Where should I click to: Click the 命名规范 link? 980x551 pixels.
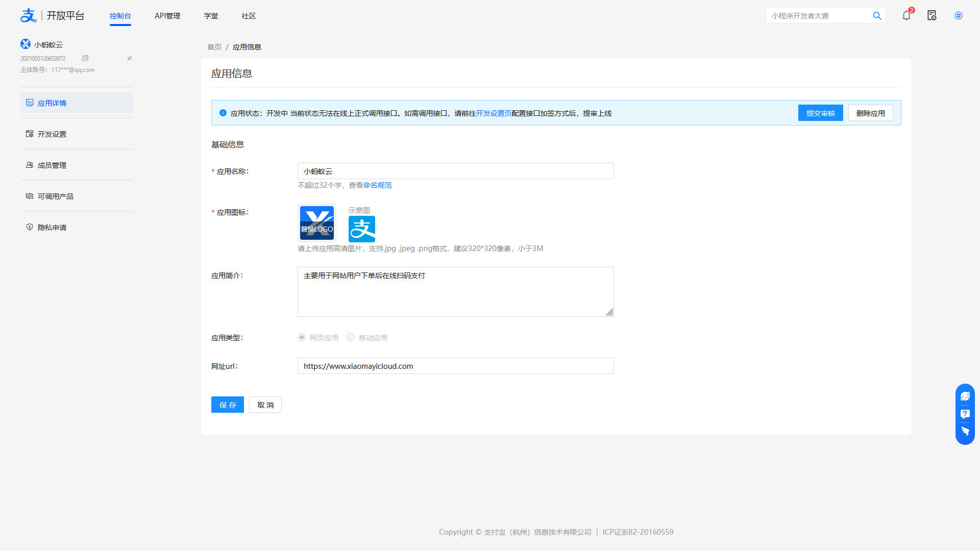(x=377, y=185)
